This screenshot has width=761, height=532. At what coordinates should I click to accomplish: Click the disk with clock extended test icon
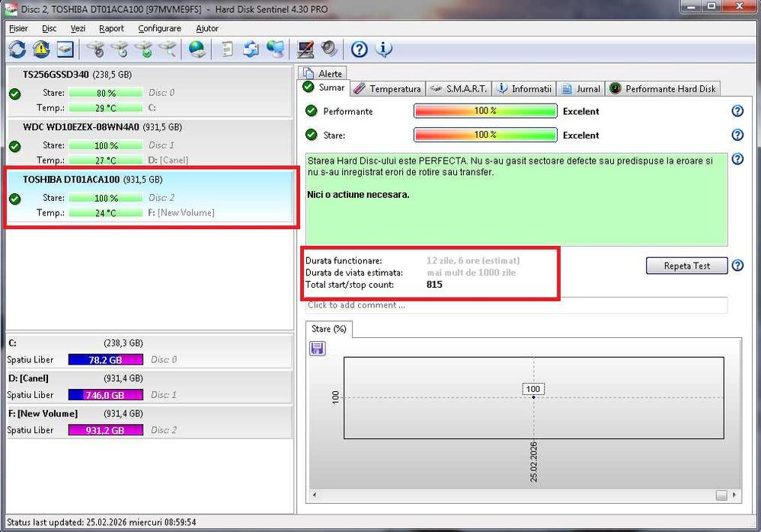pyautogui.click(x=120, y=49)
